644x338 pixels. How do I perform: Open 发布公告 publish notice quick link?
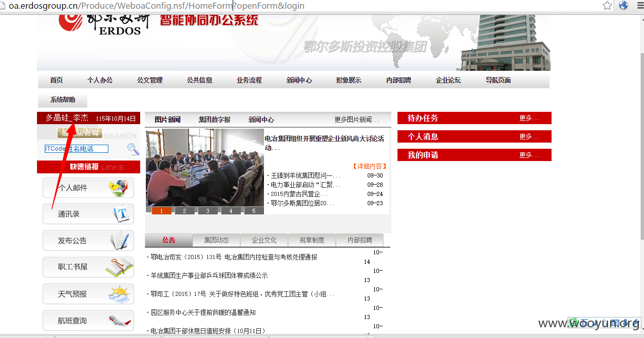88,241
